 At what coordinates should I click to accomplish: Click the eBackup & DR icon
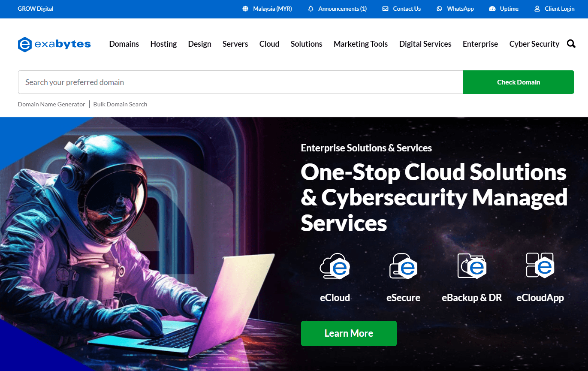[x=472, y=266]
